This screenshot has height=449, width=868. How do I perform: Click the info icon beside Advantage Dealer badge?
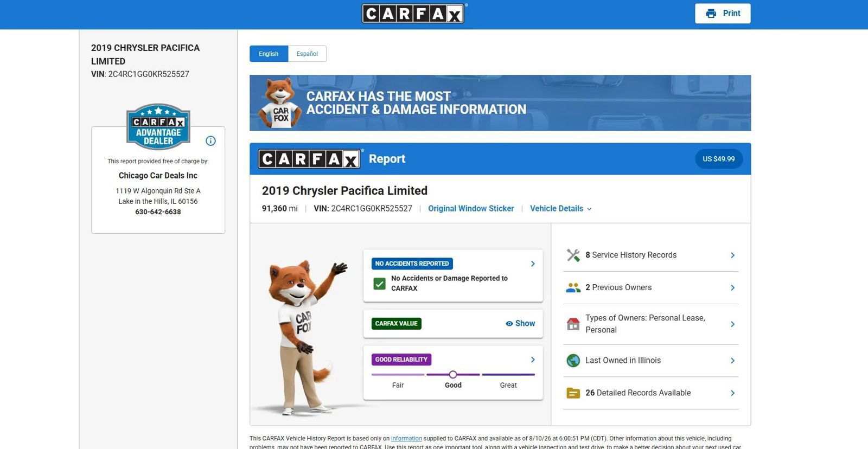[211, 141]
